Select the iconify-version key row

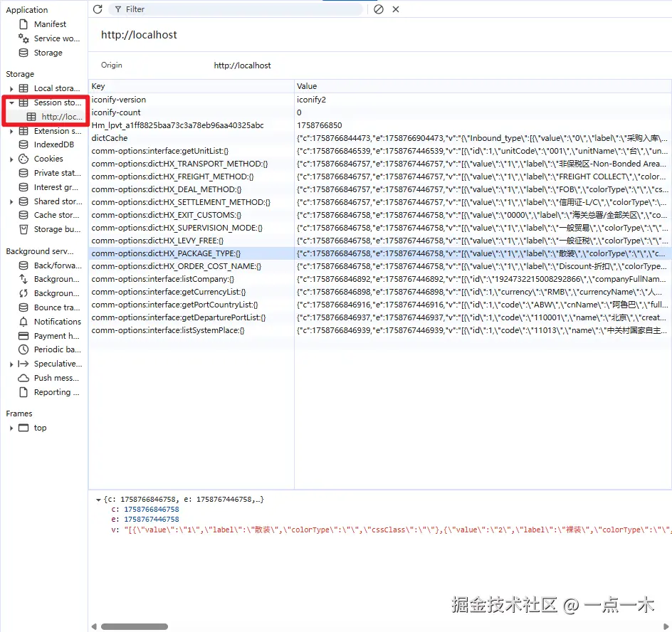tap(191, 100)
